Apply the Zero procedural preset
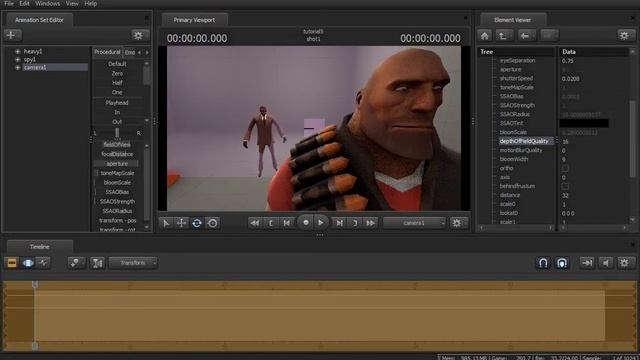This screenshot has width=640, height=360. tap(117, 73)
